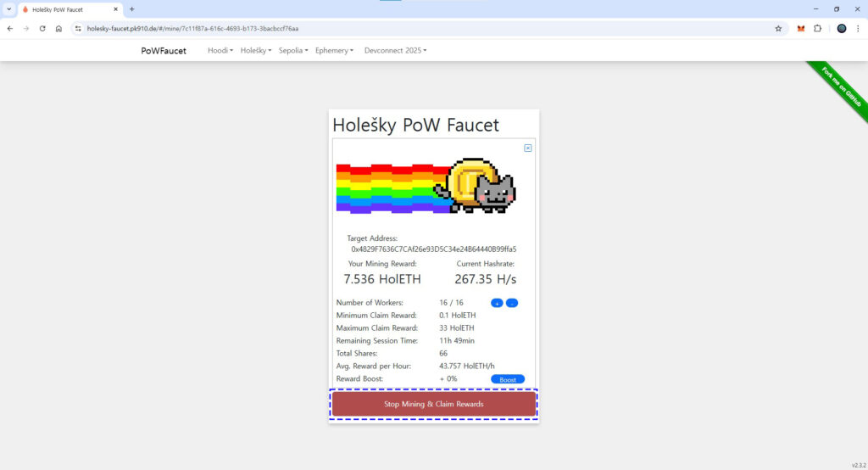
Task: Hide the nyan cat animation panel
Action: [528, 148]
